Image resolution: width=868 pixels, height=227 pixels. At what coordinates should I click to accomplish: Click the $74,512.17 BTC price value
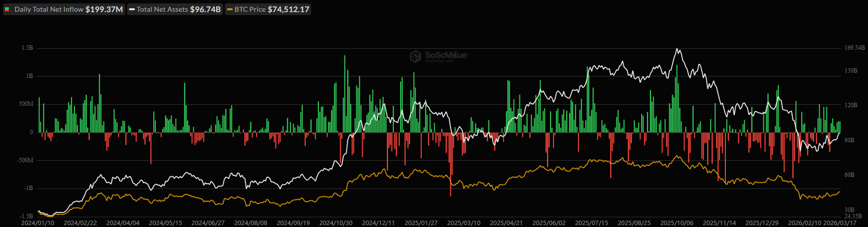[288, 10]
